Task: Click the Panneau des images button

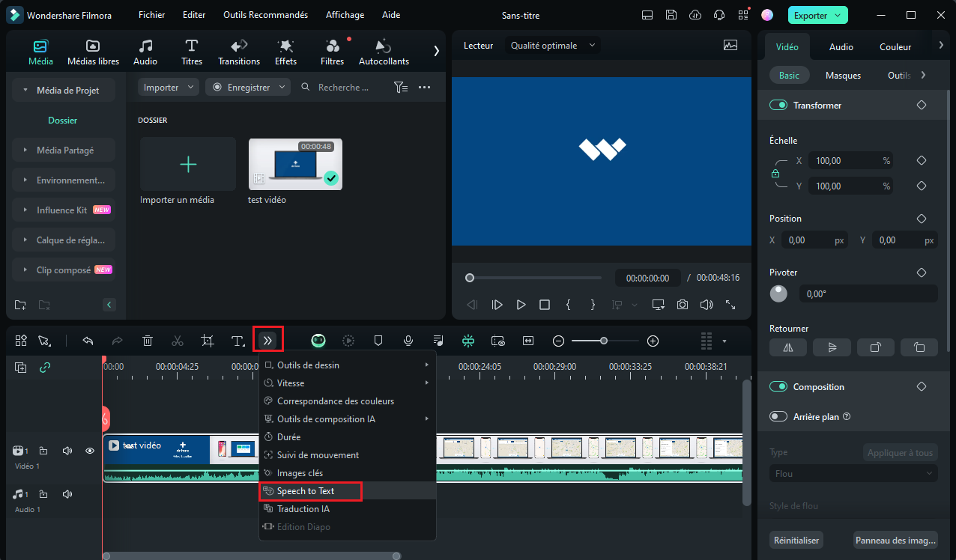Action: click(x=895, y=540)
